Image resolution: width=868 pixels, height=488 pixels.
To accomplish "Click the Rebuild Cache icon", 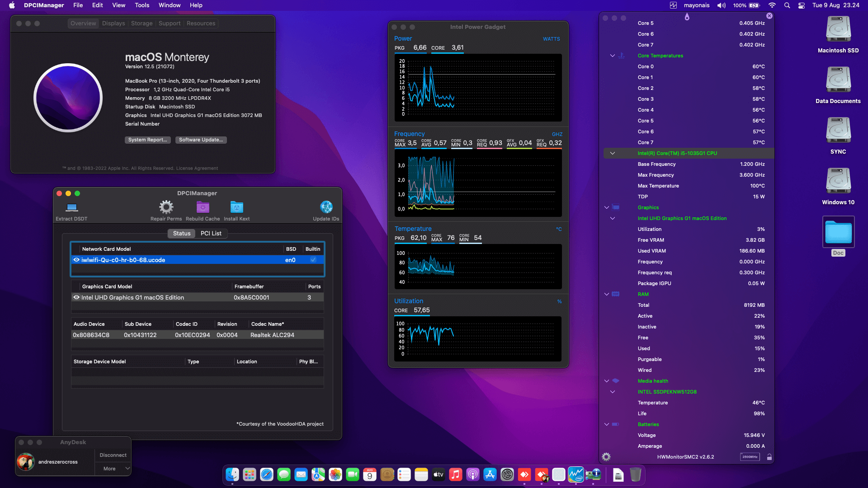I will pos(203,207).
